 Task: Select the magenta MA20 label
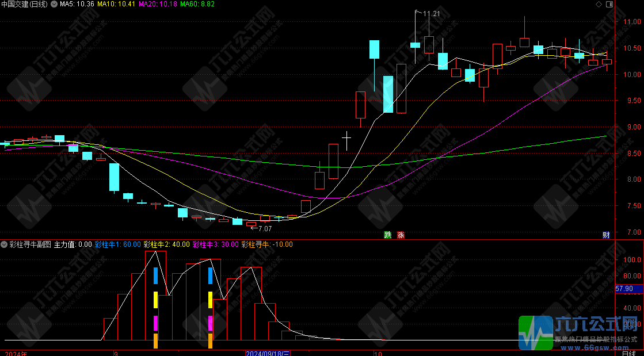(158, 5)
